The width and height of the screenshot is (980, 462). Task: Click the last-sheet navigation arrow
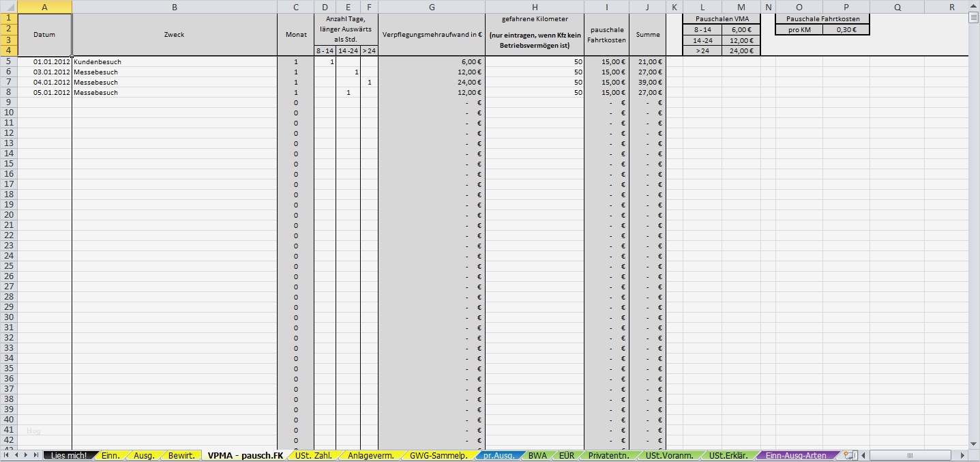(x=37, y=454)
